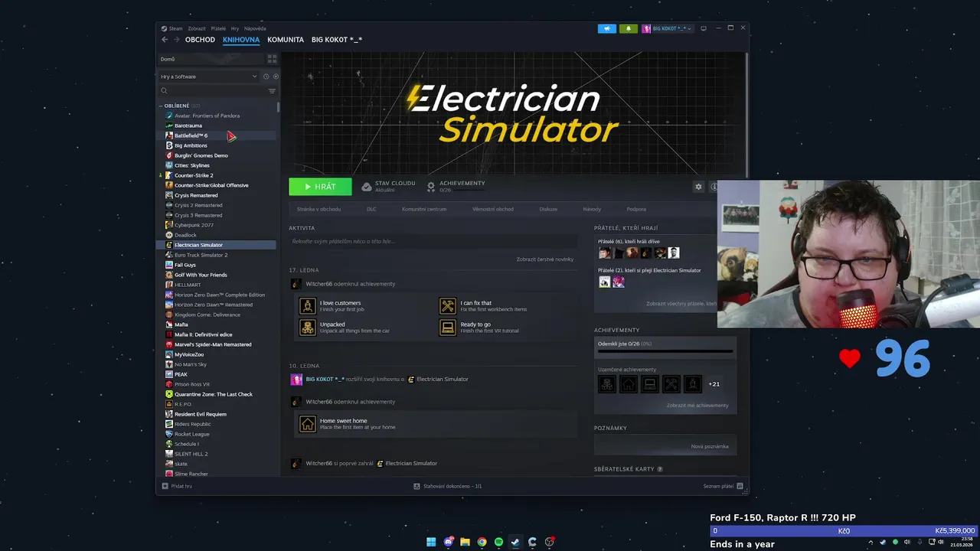Open Spotify from taskbar
The image size is (980, 551).
(x=498, y=542)
